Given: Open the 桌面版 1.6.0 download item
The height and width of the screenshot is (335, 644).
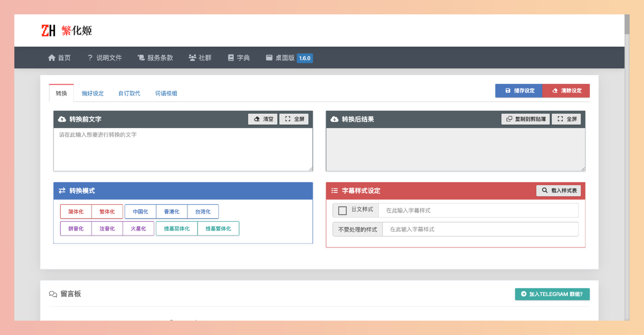Looking at the screenshot, I should (x=289, y=58).
